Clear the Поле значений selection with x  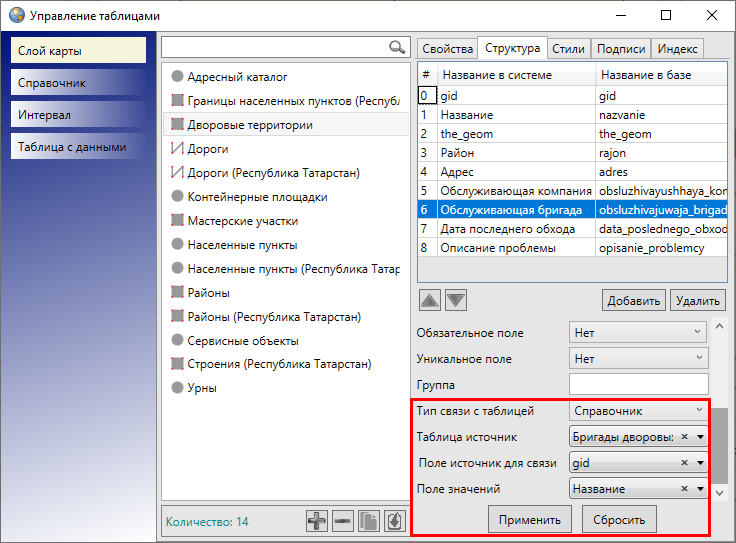coord(684,489)
